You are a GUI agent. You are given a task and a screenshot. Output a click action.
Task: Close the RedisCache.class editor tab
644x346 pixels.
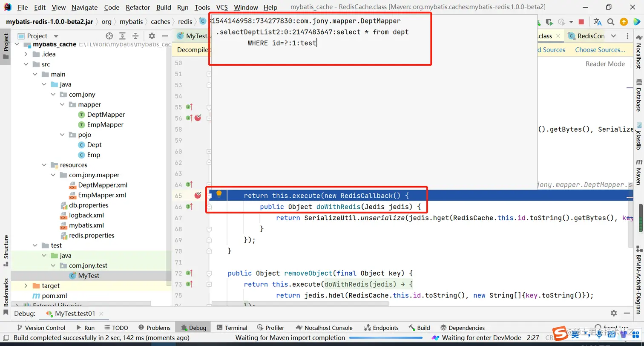click(x=558, y=36)
